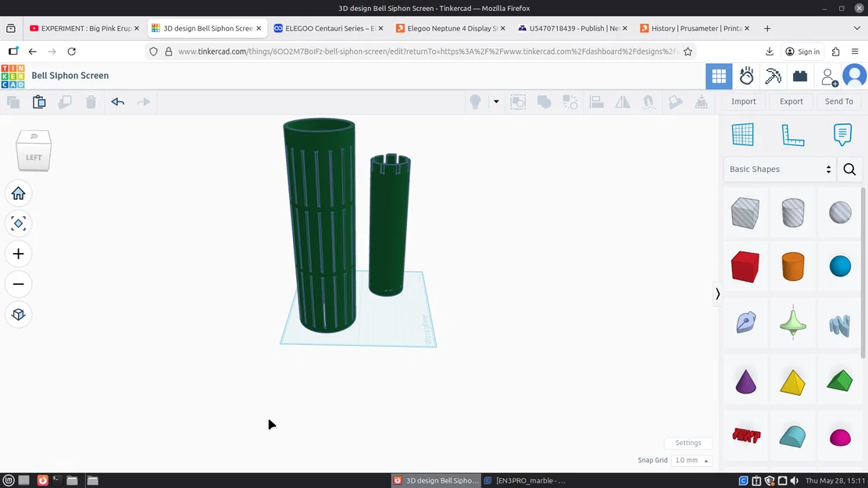Click the Delete trash icon
Image resolution: width=868 pixels, height=488 pixels.
(91, 102)
